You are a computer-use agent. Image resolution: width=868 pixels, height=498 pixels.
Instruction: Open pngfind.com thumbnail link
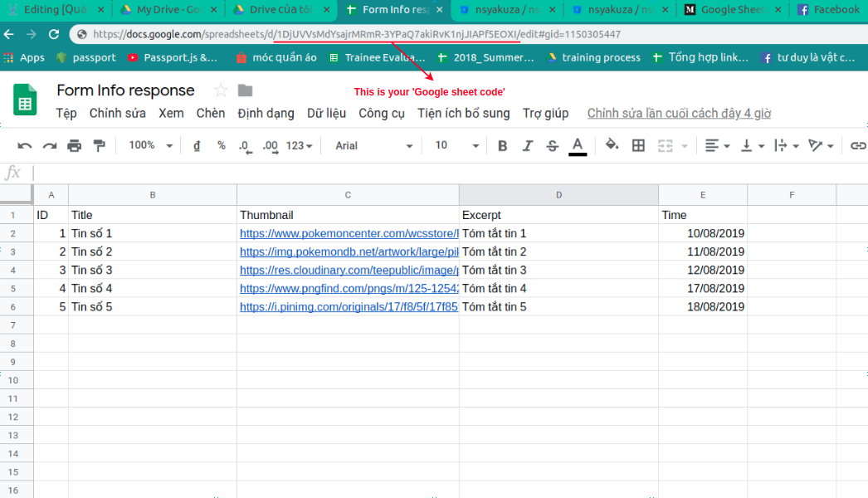349,288
